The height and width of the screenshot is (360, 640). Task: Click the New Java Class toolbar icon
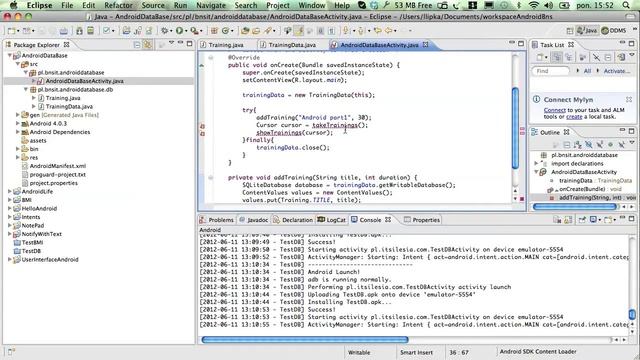point(225,31)
